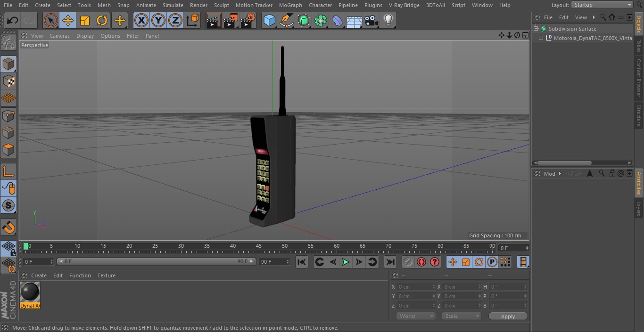Click the preview range slider bar
This screenshot has width=644, height=332.
coord(157,261)
